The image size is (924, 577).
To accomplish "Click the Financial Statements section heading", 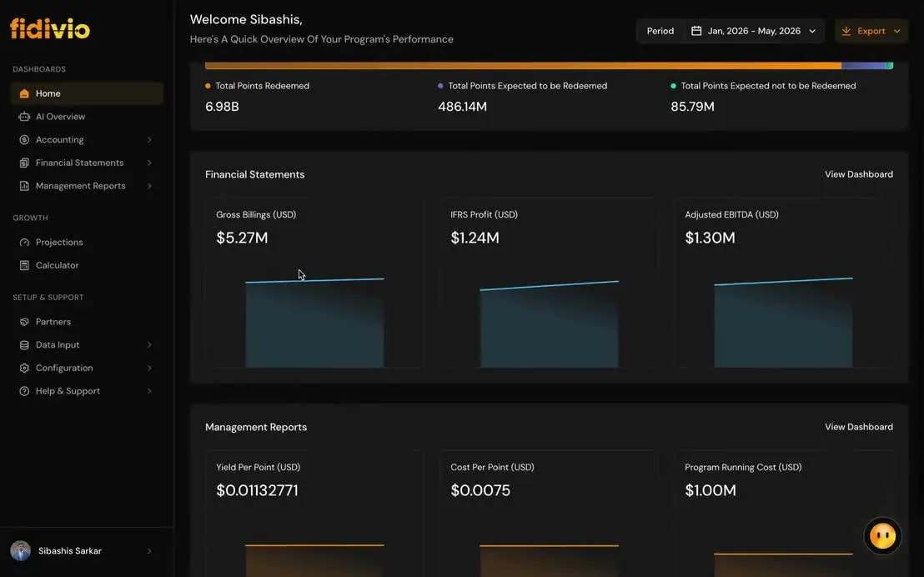I will coord(254,174).
